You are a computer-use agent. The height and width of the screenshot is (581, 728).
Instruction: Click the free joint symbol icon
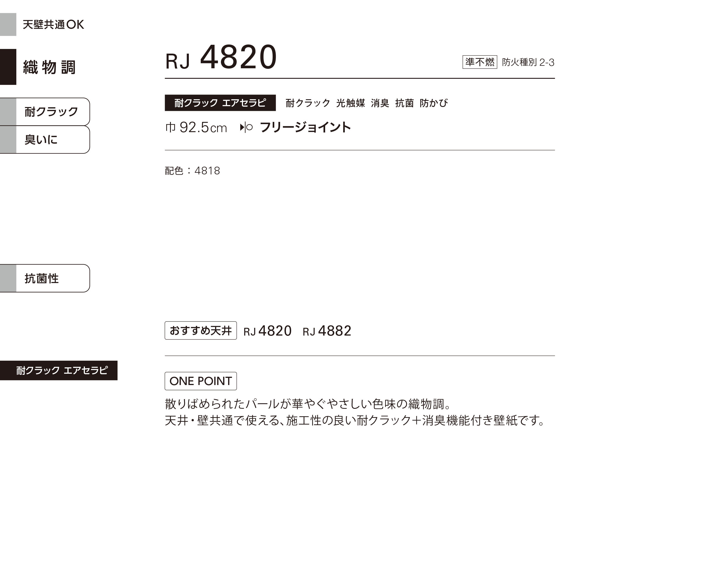point(246,128)
